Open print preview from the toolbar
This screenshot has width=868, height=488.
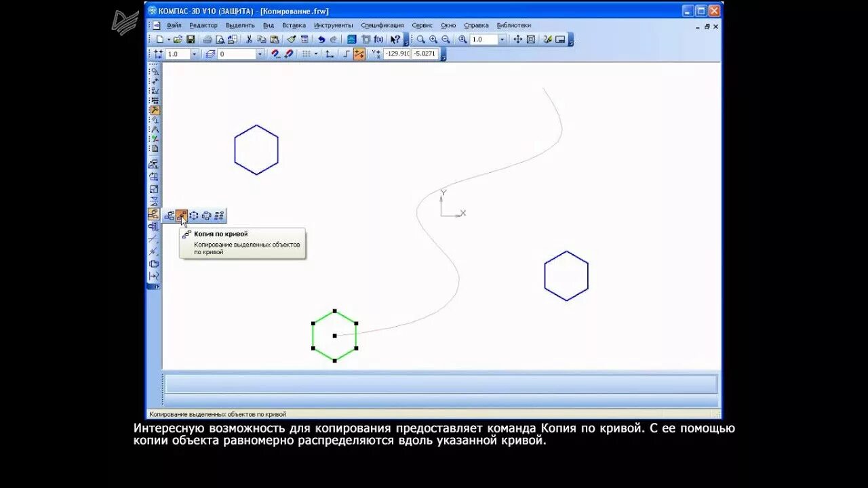[x=220, y=39]
